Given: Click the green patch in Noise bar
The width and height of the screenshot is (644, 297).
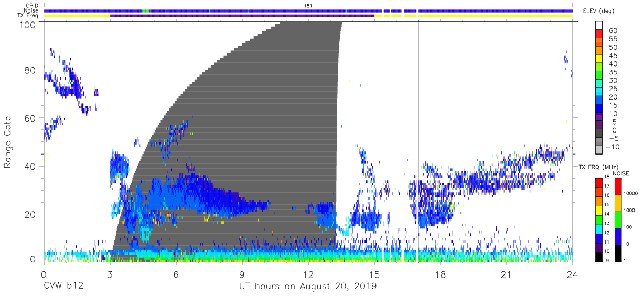Looking at the screenshot, I should [x=145, y=10].
